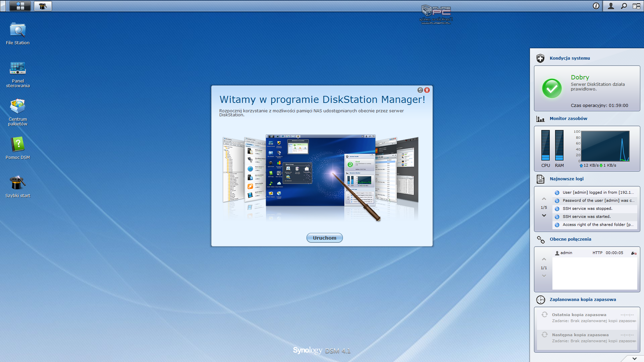Click the CPU usage bar
644x362 pixels.
pos(545,145)
